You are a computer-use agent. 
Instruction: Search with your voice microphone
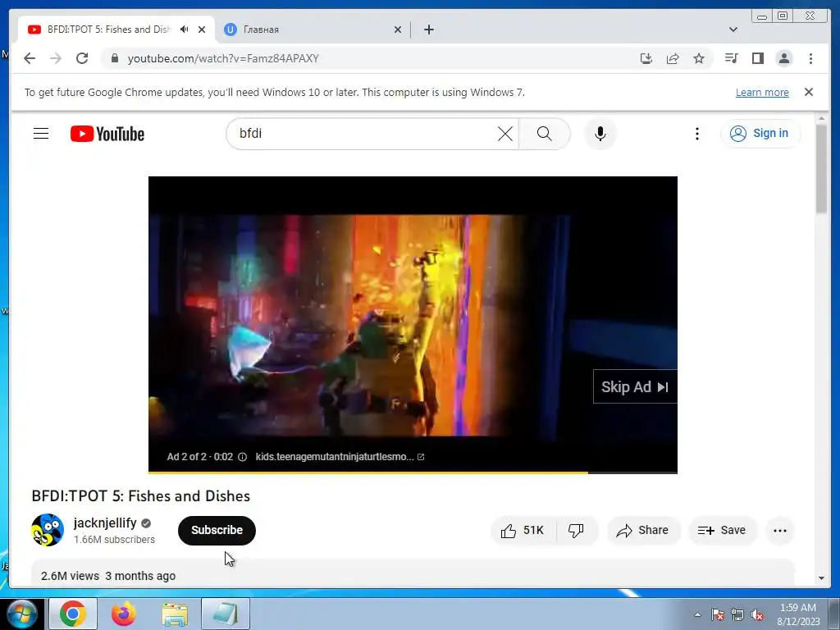[x=600, y=134]
